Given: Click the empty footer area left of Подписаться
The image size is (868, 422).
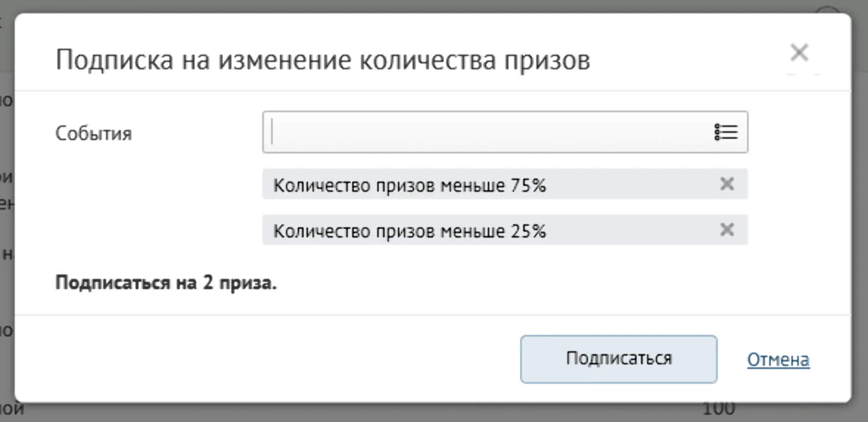Looking at the screenshot, I should (x=272, y=359).
